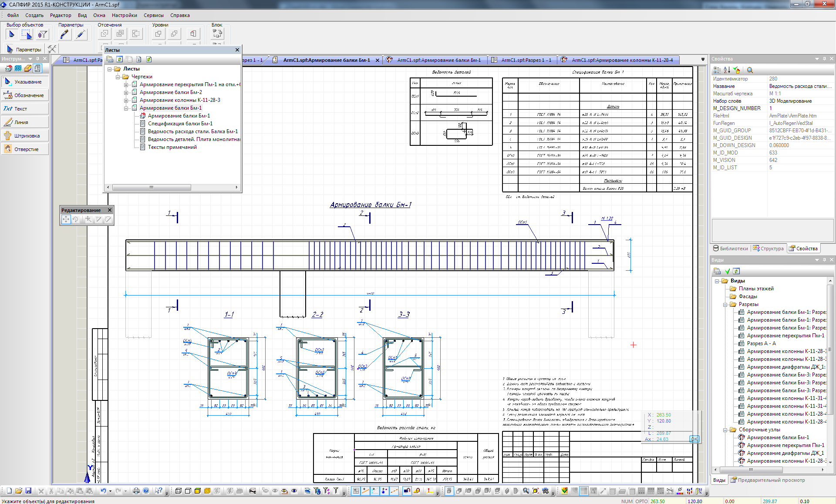Click the Линия line tool
The width and height of the screenshot is (836, 504).
[25, 122]
